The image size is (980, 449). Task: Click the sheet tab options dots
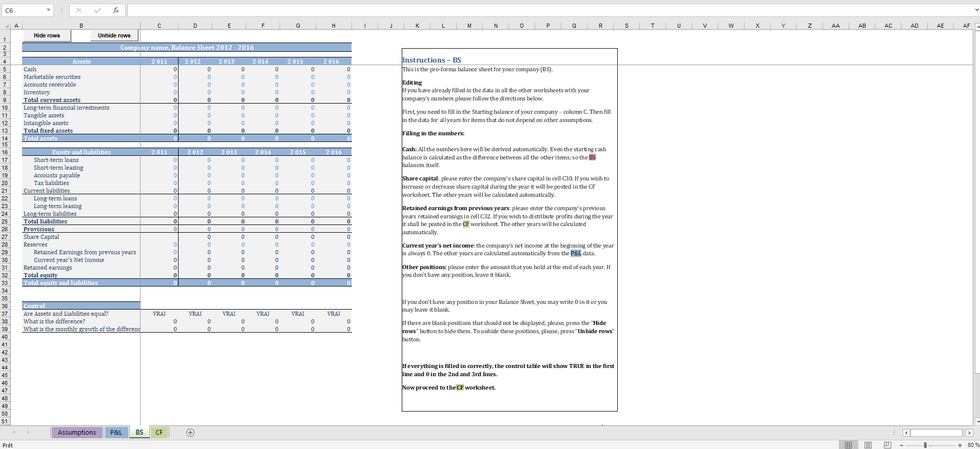894,433
